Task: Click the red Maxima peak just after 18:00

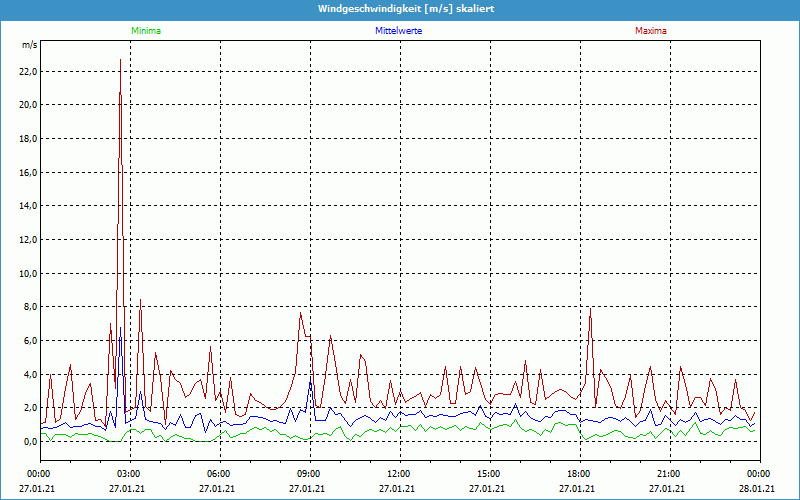Action: [x=591, y=308]
